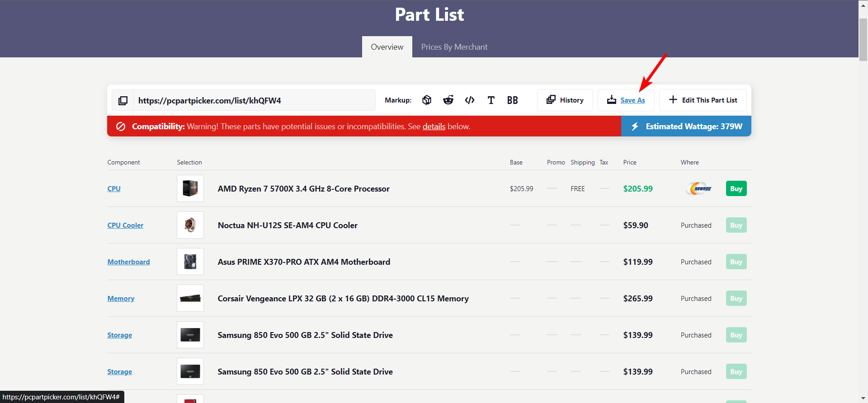Click Save As to copy list

point(632,100)
